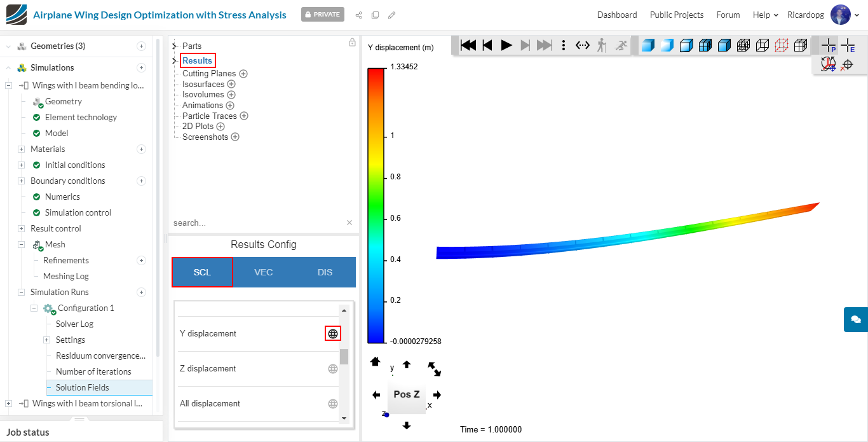Add a new Animation

230,106
